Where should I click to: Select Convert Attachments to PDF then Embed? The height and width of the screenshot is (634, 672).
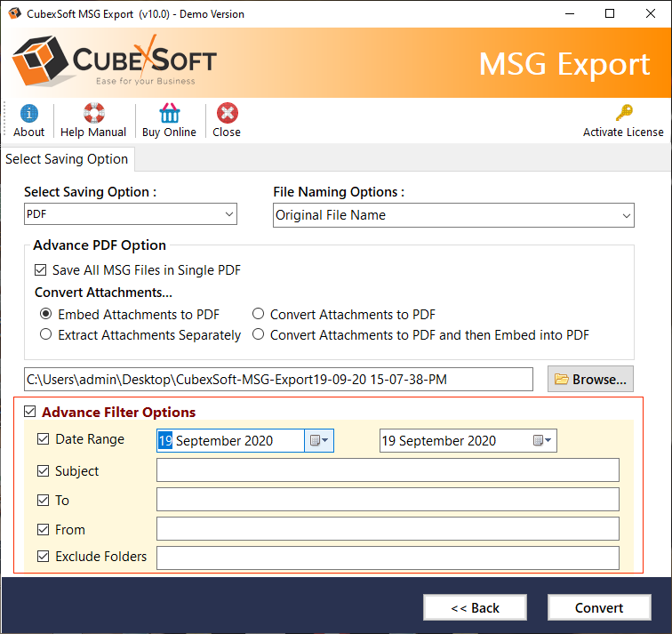[258, 334]
